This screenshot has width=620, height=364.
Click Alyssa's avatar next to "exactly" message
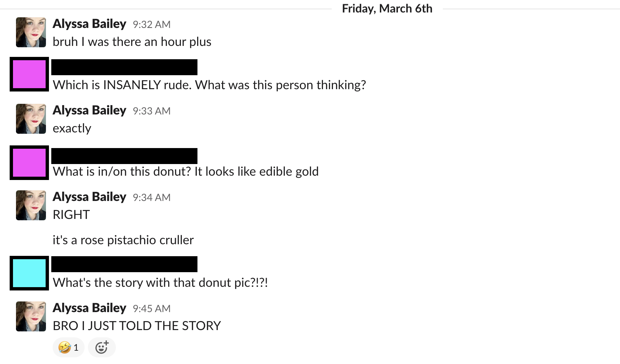(x=31, y=119)
